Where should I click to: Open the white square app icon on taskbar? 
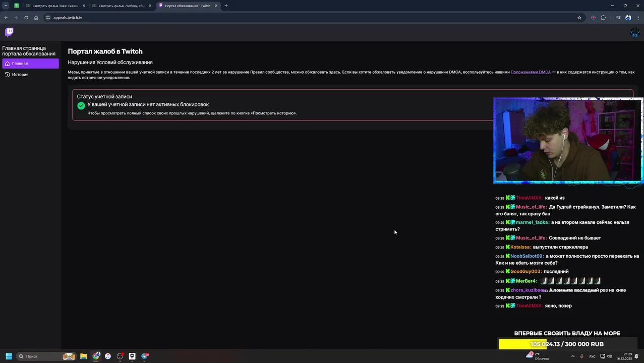[x=132, y=356]
